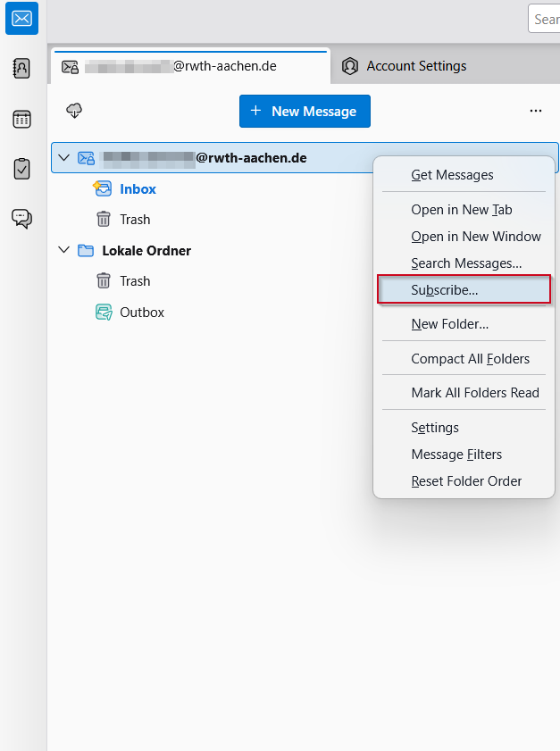
Task: Open the Chat space icon
Action: 21,219
